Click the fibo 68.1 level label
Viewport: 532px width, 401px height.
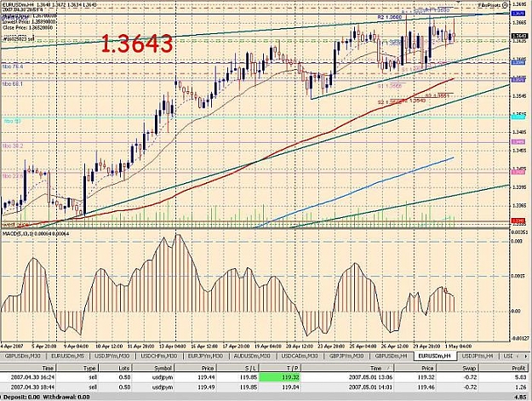[x=13, y=83]
